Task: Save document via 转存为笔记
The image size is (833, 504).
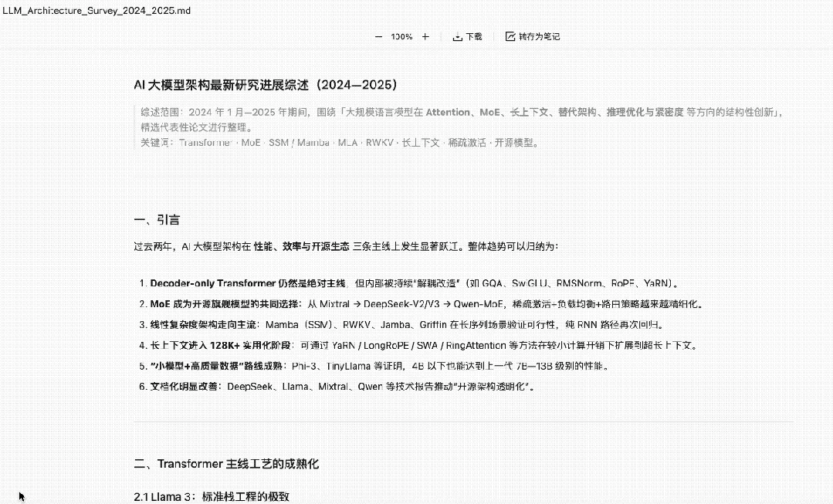Action: coord(539,36)
